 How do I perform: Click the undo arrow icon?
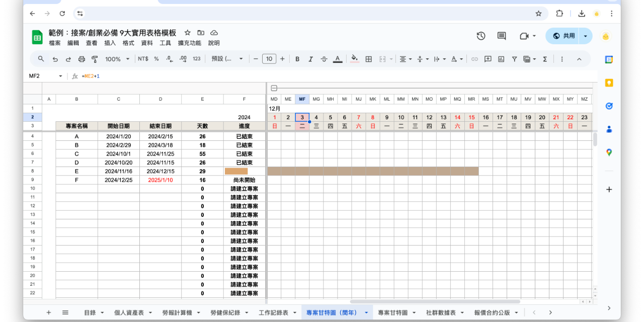pos(55,59)
